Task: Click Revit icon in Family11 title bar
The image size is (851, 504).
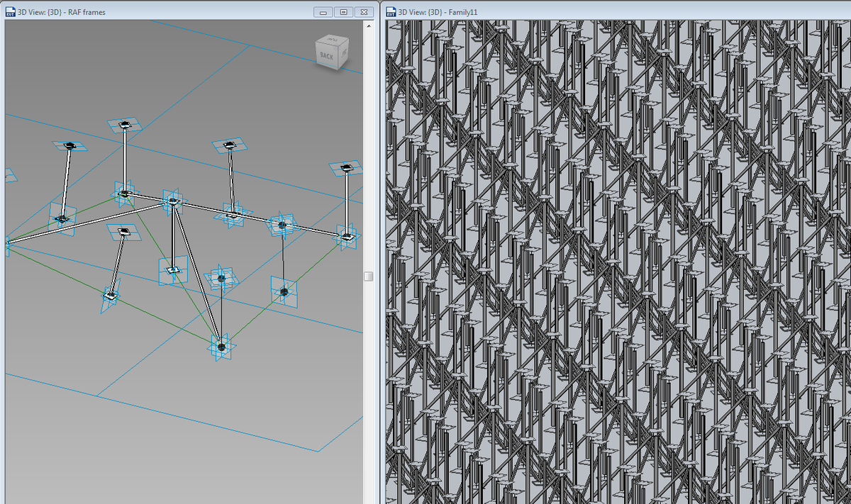Action: click(x=391, y=11)
